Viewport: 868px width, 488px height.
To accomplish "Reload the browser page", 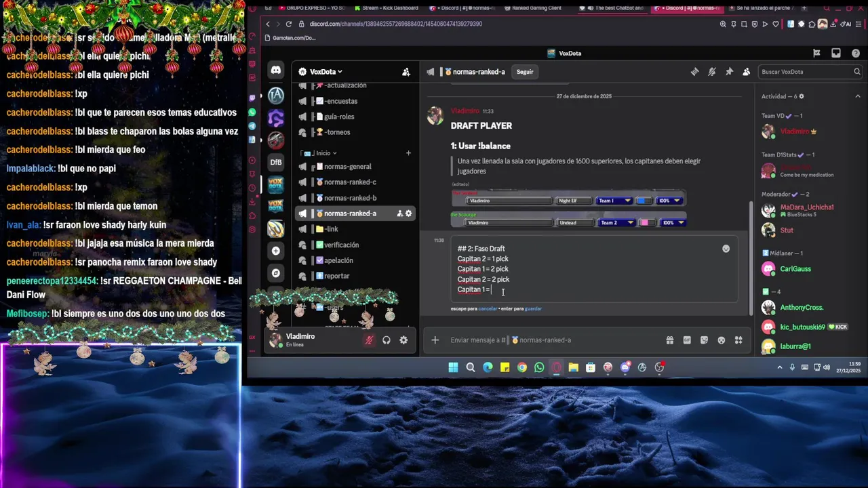I will point(289,24).
